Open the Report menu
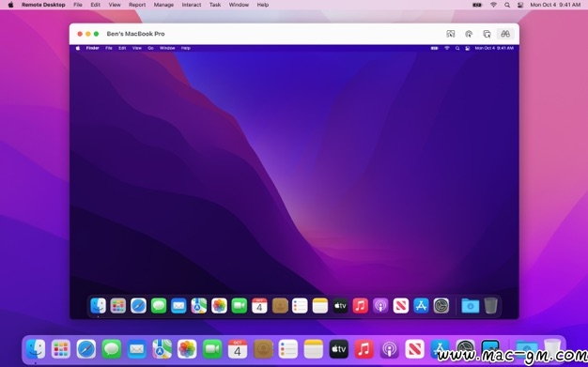 [x=137, y=5]
